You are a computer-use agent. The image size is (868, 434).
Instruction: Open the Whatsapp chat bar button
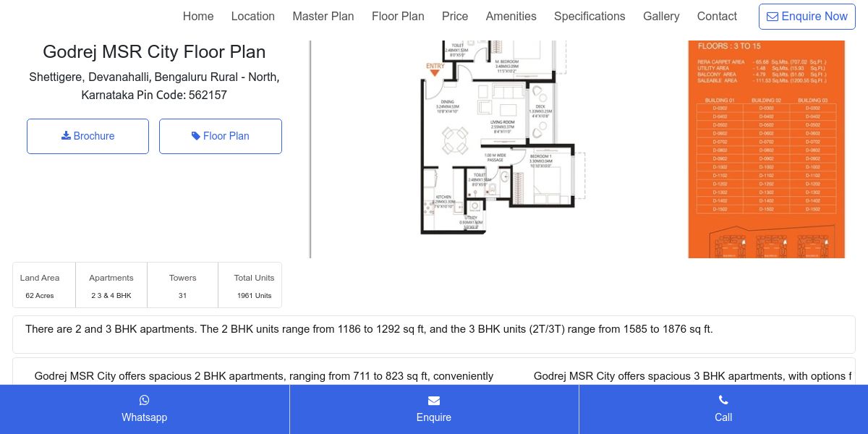click(x=145, y=409)
